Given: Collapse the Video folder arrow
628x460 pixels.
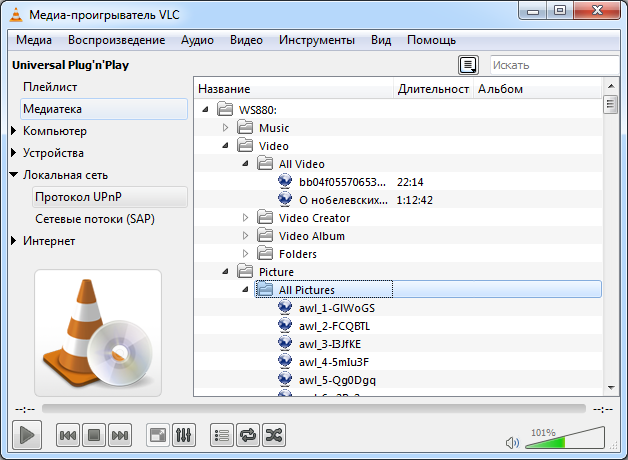Looking at the screenshot, I should (x=225, y=145).
